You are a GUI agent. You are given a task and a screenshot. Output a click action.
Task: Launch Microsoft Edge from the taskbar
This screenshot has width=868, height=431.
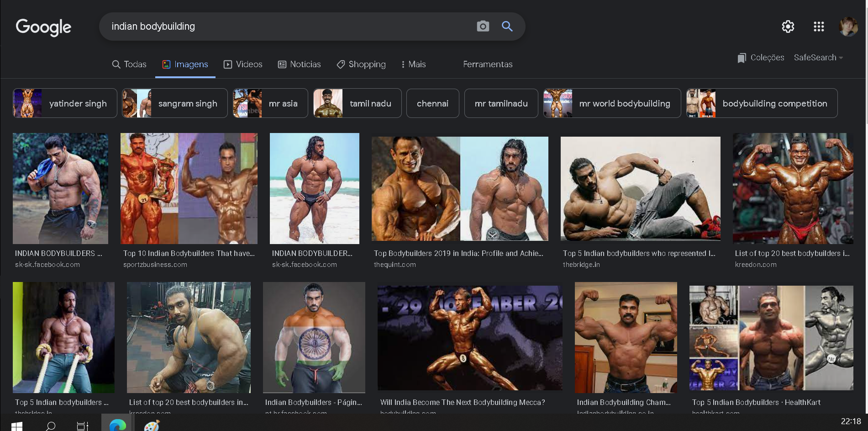(x=117, y=425)
